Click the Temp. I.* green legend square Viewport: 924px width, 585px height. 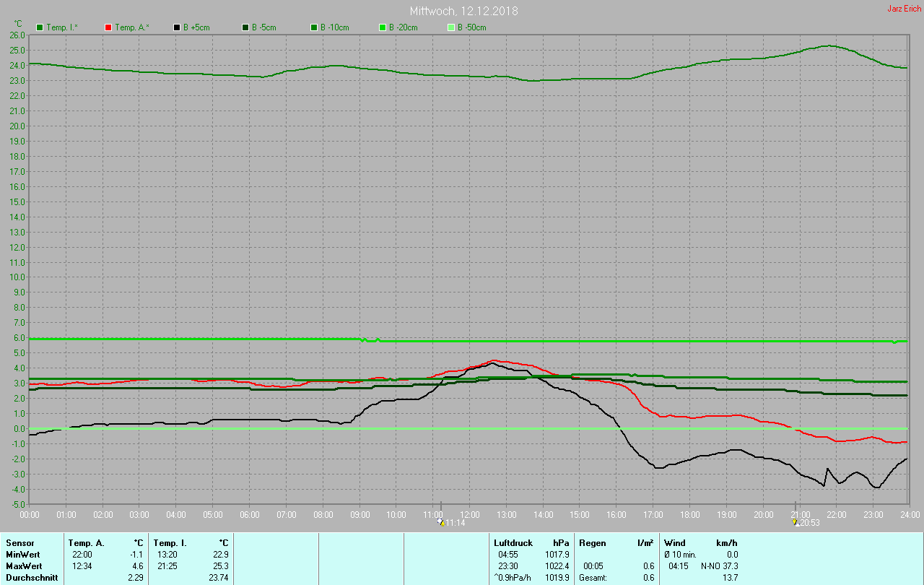click(40, 27)
